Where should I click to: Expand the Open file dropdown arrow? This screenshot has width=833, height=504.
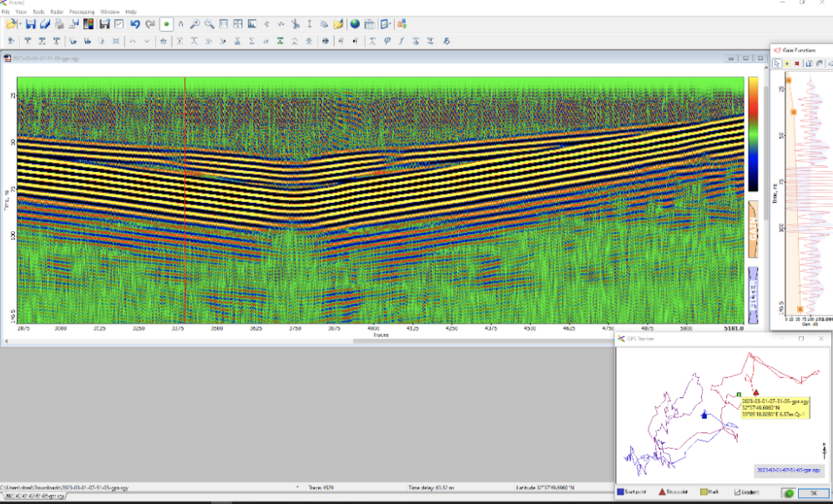pyautogui.click(x=20, y=24)
